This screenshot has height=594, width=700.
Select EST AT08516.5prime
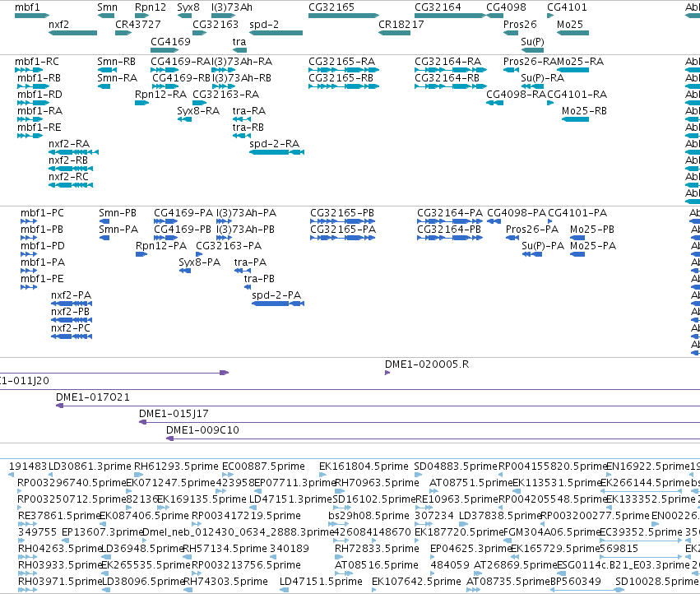tap(377, 565)
